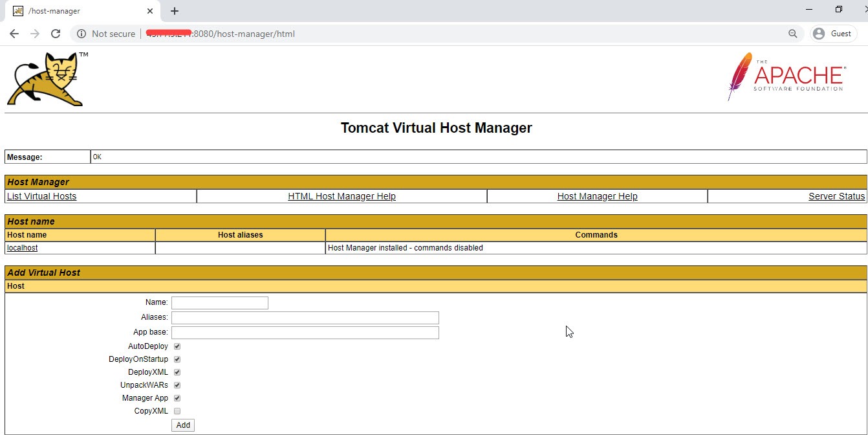This screenshot has width=868, height=435.
Task: Open HTML Host Manager Help link
Action: 342,196
